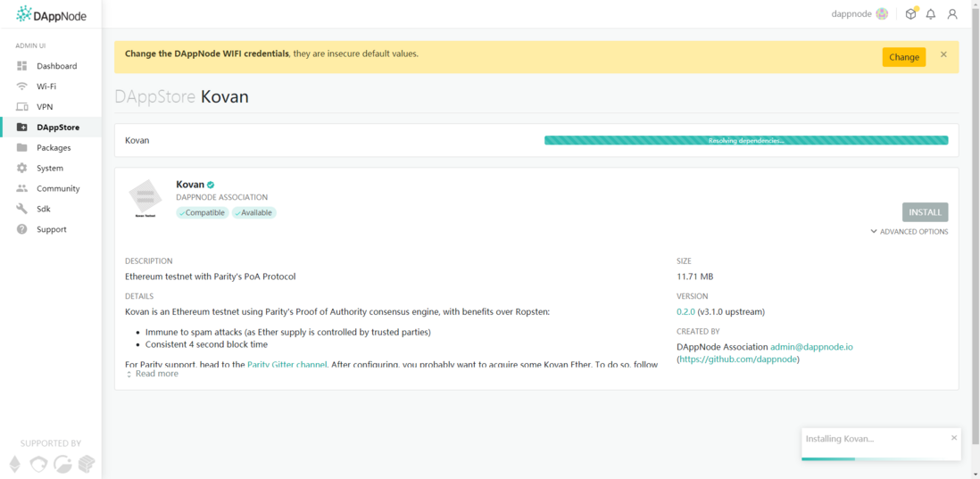Click the Installing Kovan... toast text
The width and height of the screenshot is (980, 479).
(x=839, y=439)
